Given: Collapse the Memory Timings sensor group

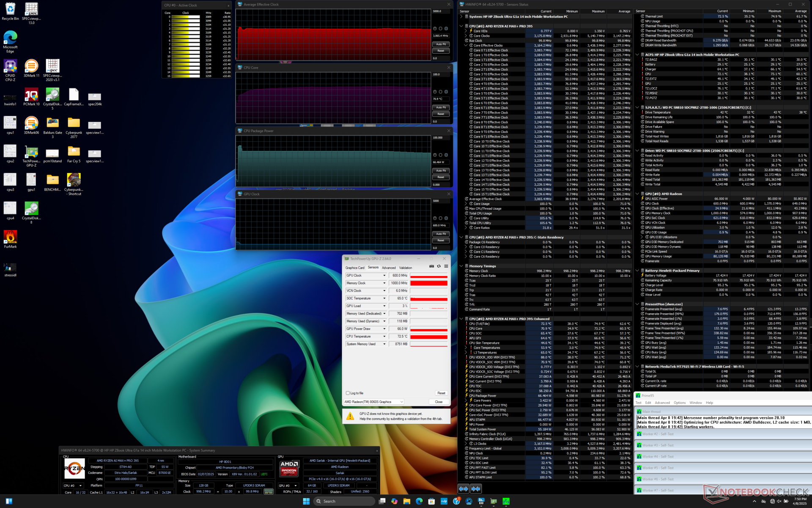Looking at the screenshot, I should coord(461,266).
